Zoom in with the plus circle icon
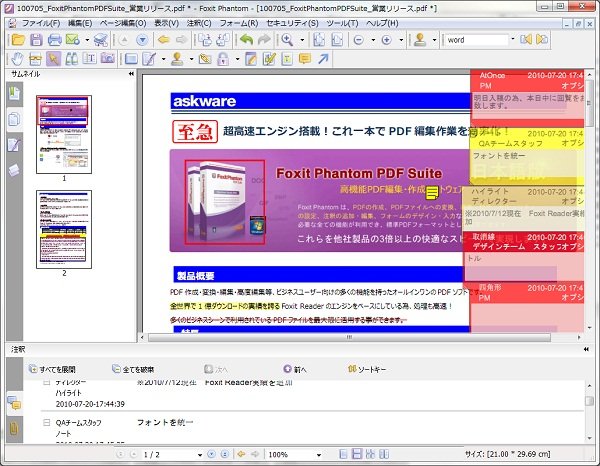 pos(386,40)
